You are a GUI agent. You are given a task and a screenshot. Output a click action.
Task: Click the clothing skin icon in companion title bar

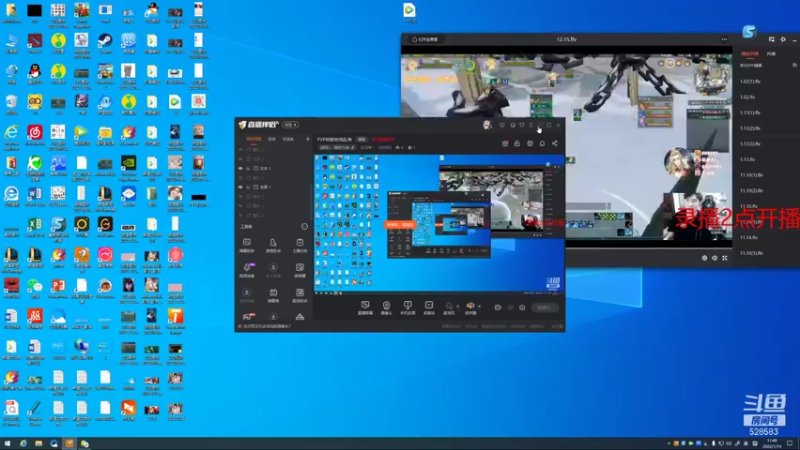coord(521,125)
